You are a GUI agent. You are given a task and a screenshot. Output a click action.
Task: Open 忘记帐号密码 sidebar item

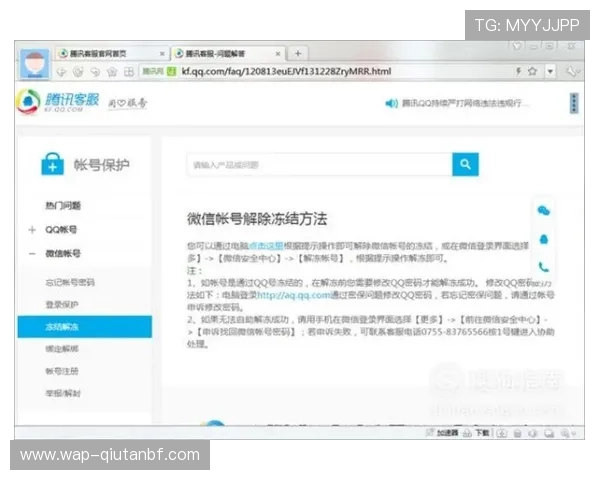pyautogui.click(x=70, y=282)
